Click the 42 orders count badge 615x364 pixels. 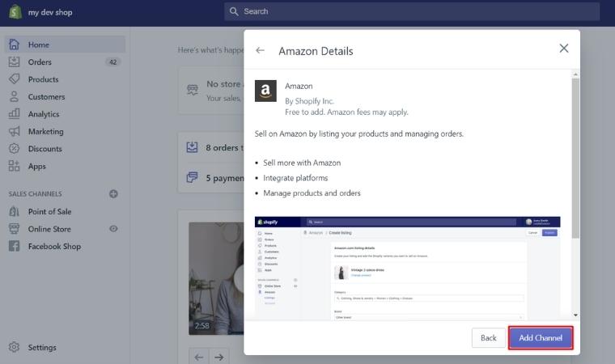pyautogui.click(x=113, y=62)
